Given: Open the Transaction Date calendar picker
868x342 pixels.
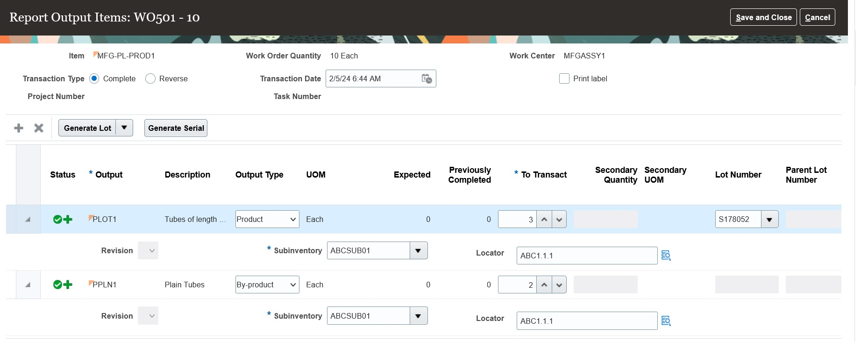Looking at the screenshot, I should tap(427, 78).
